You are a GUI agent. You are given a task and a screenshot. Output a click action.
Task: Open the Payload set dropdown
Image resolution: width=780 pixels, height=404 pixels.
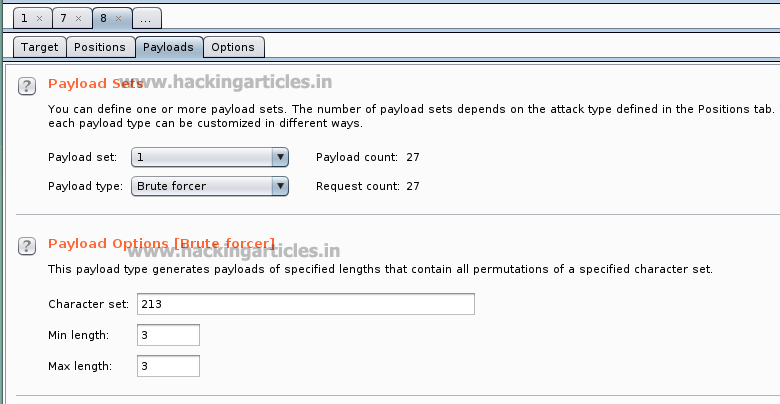(x=202, y=157)
